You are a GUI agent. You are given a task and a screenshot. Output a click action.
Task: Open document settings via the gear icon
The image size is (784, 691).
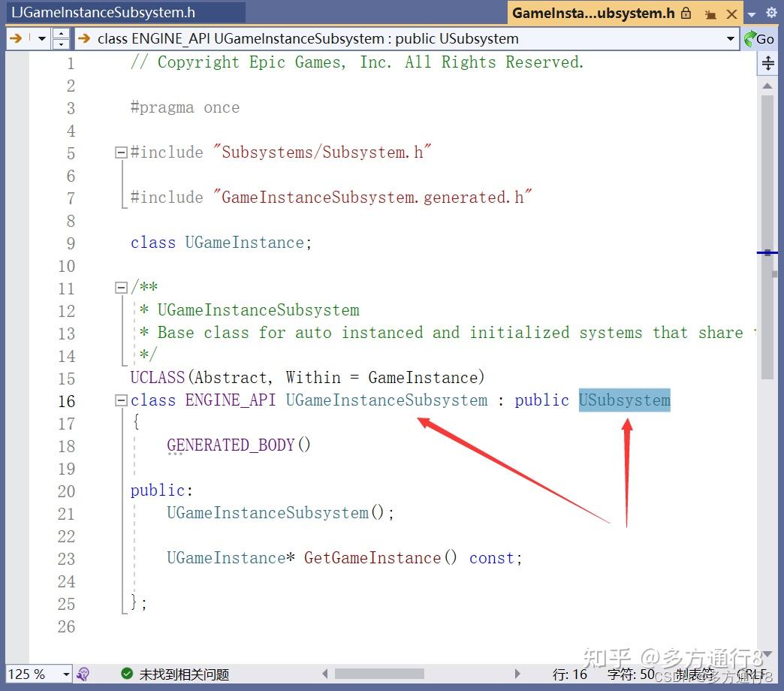[x=772, y=13]
